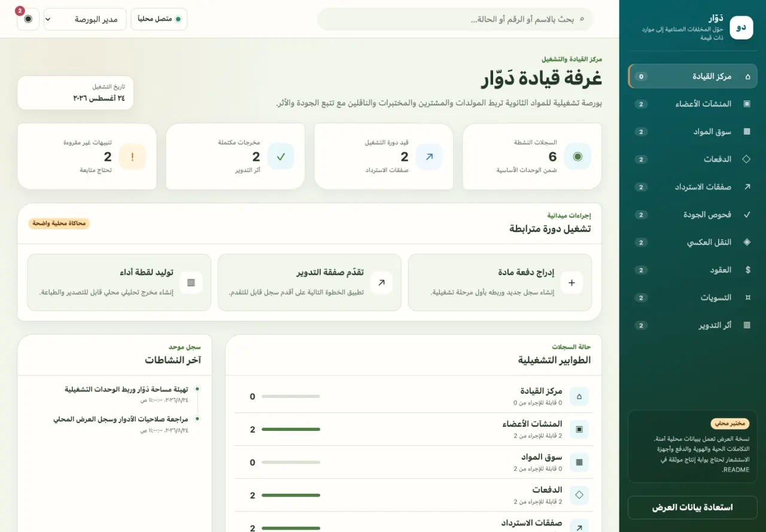Open notifications bell with badge 2
766x532 pixels.
(x=28, y=19)
